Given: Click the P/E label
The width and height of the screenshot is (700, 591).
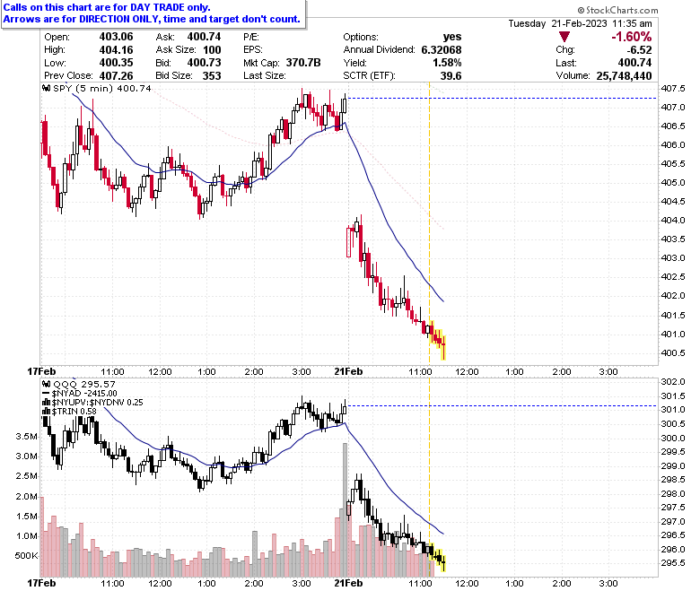Looking at the screenshot, I should click(251, 37).
